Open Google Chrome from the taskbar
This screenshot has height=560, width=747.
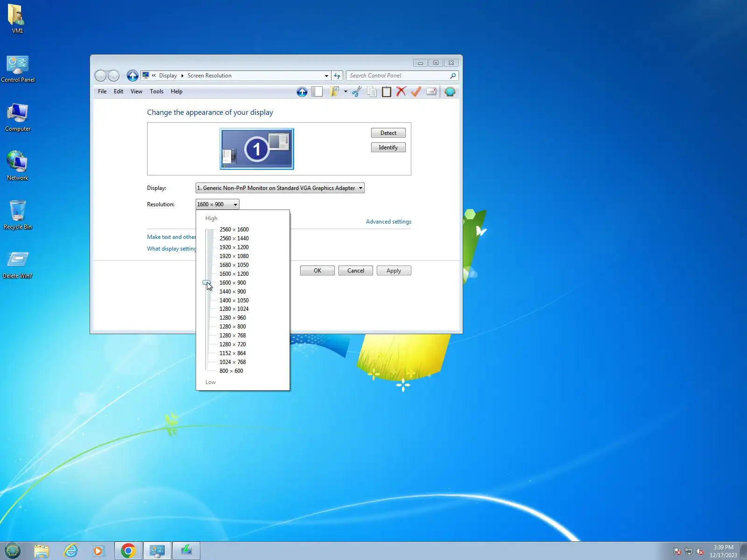tap(128, 551)
